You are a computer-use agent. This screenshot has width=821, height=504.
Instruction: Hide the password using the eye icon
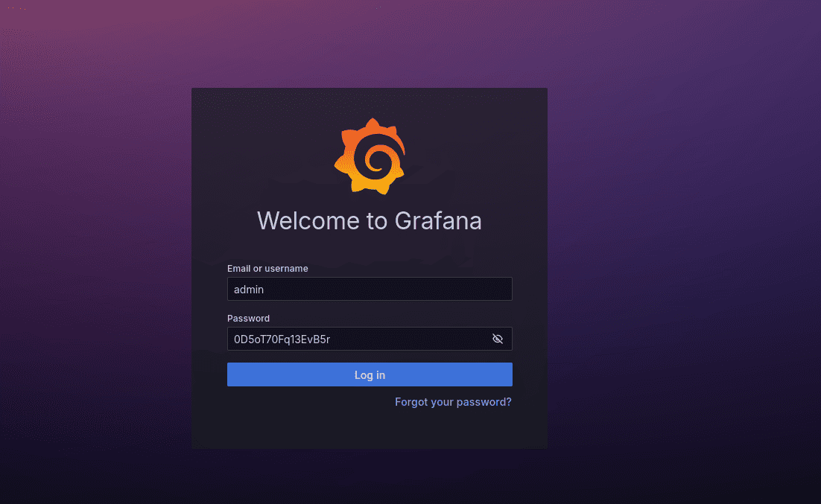point(498,339)
